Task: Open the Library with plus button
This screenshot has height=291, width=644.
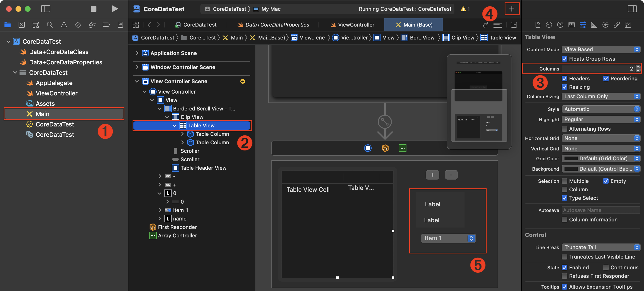Action: point(512,9)
